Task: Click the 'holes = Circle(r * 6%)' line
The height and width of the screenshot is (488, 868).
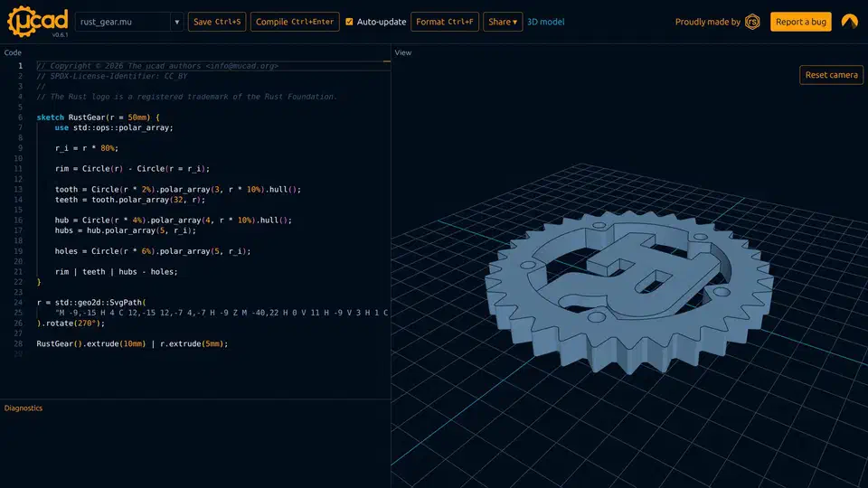Action: (153, 251)
